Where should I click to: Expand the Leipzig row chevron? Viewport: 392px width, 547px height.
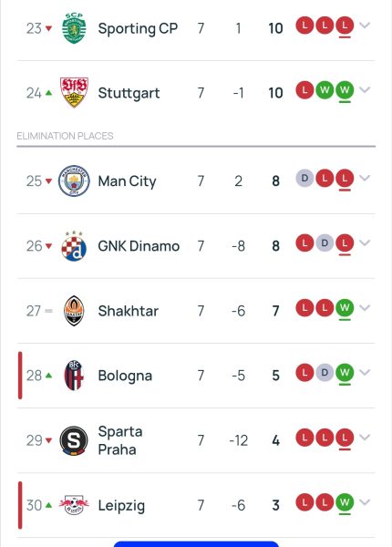tap(365, 502)
